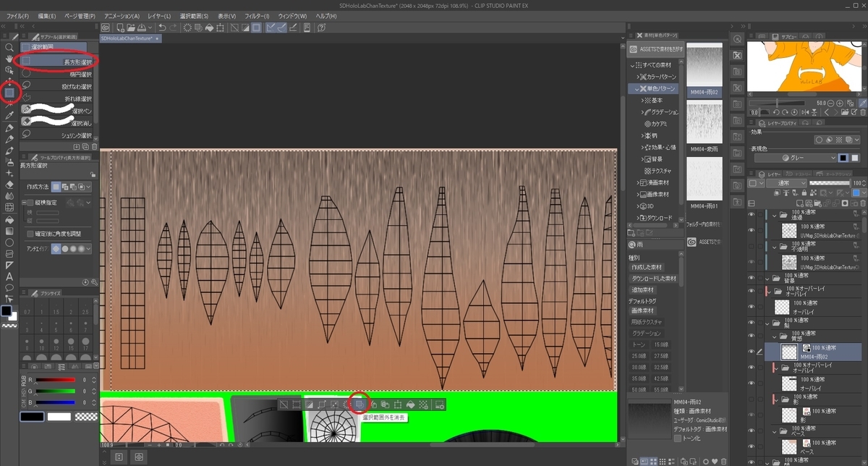Select the Hand move tool
Viewport: 868px width, 466px height.
click(x=9, y=59)
